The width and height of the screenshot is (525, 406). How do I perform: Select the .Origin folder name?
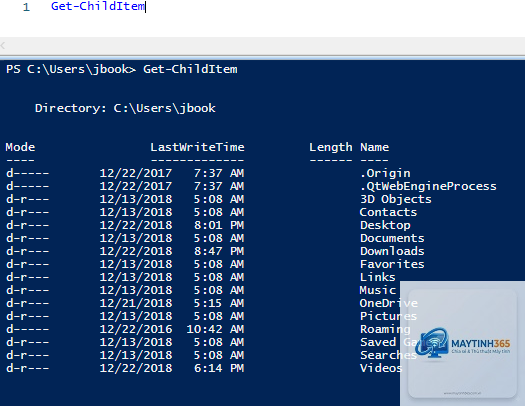385,173
